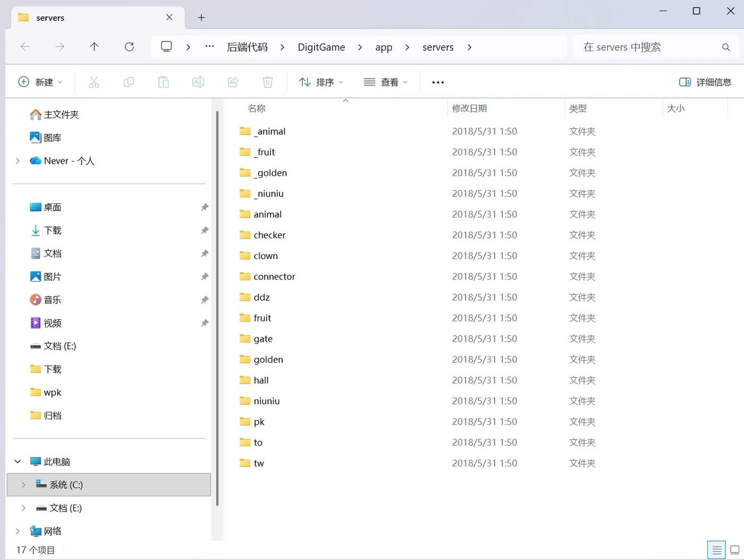This screenshot has width=744, height=560.
Task: Click the chevron after DigitGame breadcrumb
Action: pyautogui.click(x=360, y=47)
